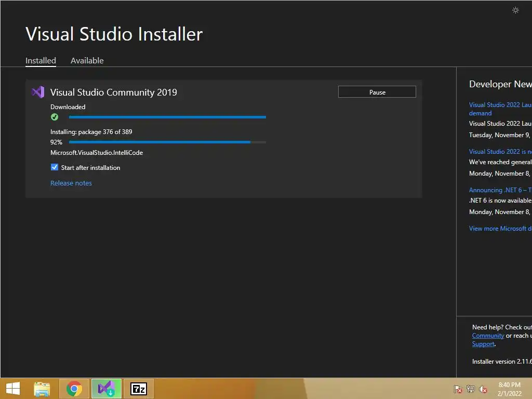Click the Downloaded progress bar
The image size is (532, 399).
tap(167, 117)
